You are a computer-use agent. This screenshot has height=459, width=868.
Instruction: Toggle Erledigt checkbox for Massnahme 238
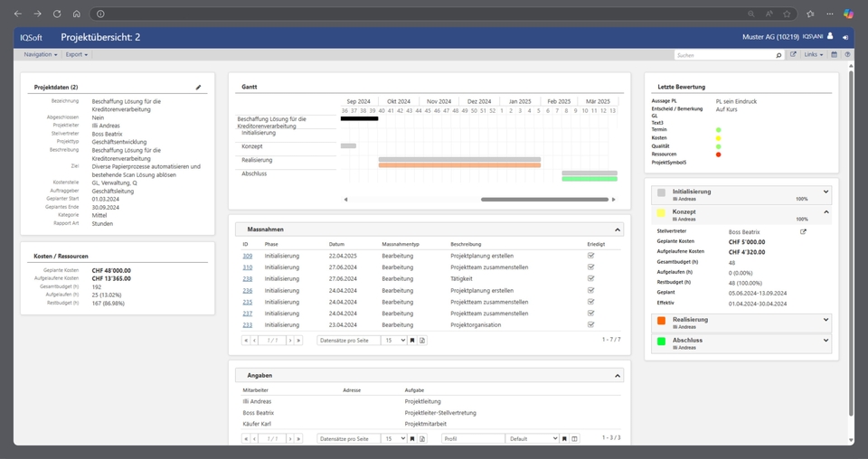(x=590, y=279)
